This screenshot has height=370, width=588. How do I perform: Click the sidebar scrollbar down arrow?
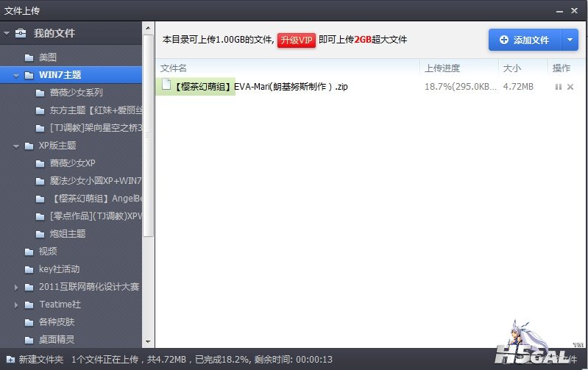click(148, 342)
